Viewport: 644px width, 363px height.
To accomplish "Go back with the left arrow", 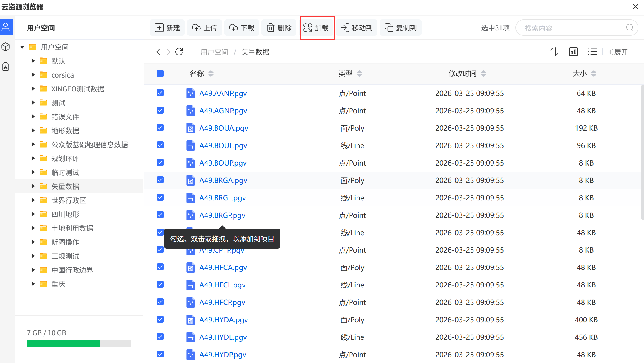I will (x=158, y=52).
